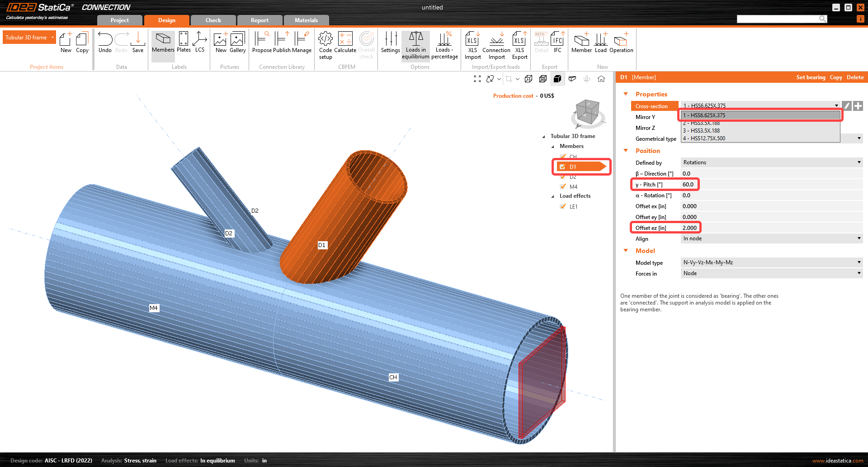The image size is (868, 467).
Task: Click the edit cross-section pencil icon
Action: coord(847,106)
